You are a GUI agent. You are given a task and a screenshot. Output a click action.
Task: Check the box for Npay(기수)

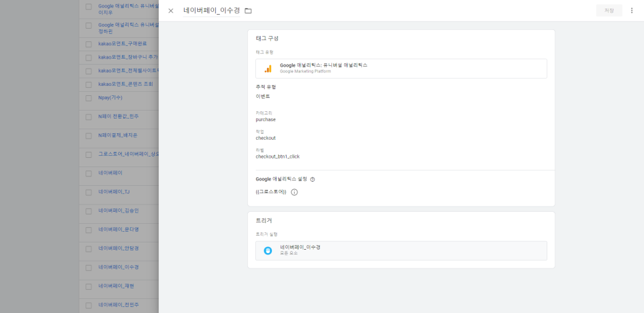pos(88,98)
